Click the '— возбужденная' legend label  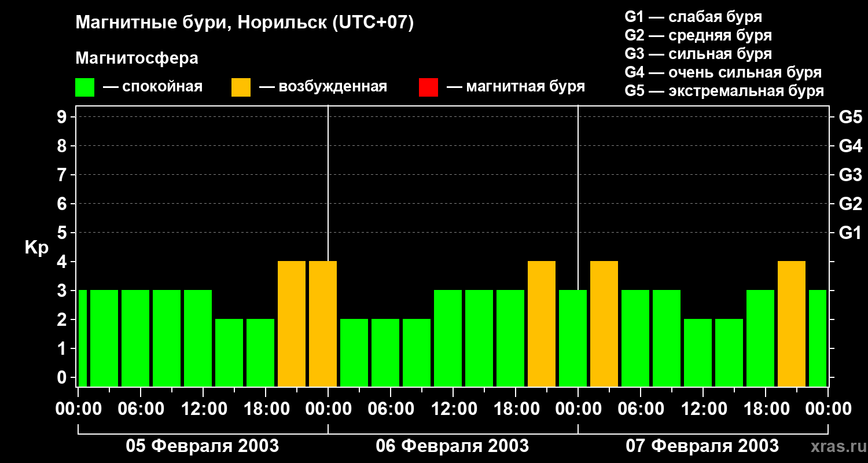coord(323,87)
